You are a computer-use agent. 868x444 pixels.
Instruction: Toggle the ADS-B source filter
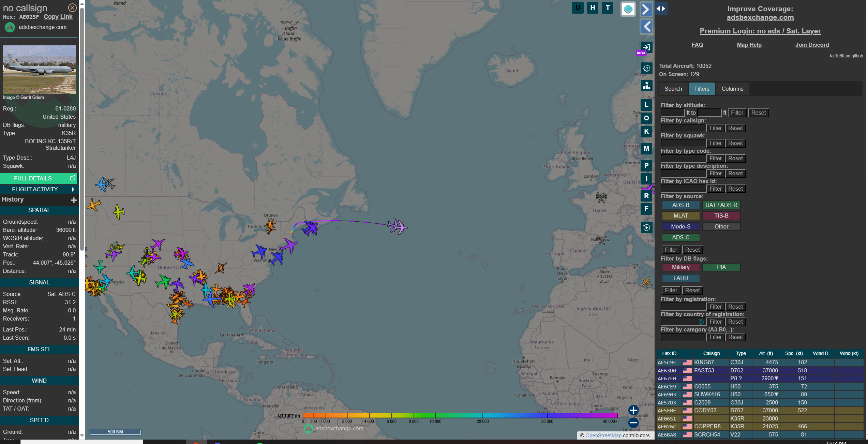pyautogui.click(x=680, y=205)
